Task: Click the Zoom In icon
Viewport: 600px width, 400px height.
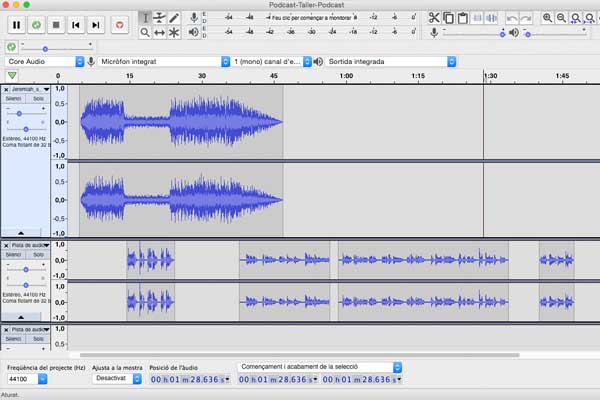Action: click(547, 18)
